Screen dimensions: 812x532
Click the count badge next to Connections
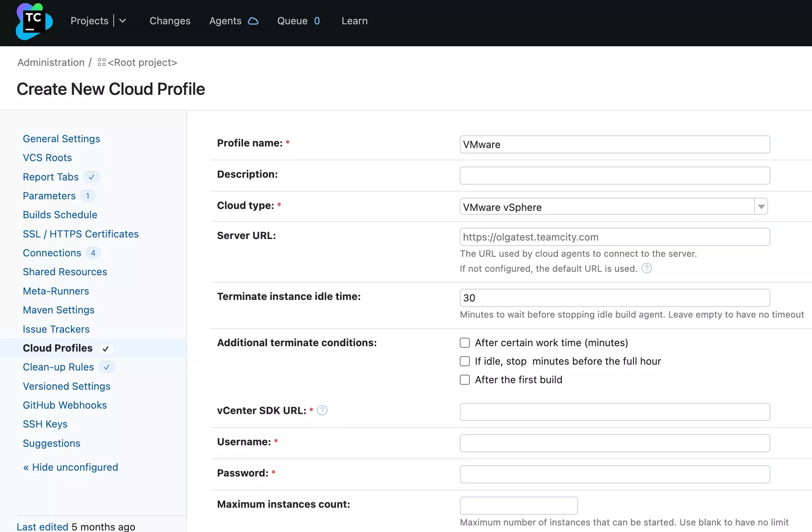click(x=93, y=253)
